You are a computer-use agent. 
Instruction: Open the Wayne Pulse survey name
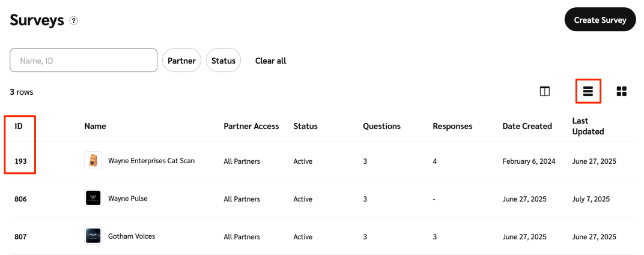click(127, 199)
